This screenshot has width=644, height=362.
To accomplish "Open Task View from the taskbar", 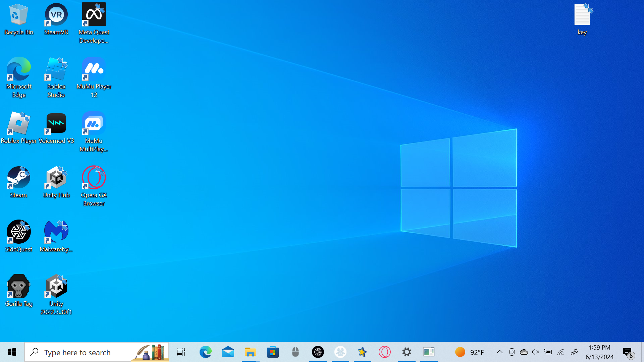I will [x=181, y=352].
